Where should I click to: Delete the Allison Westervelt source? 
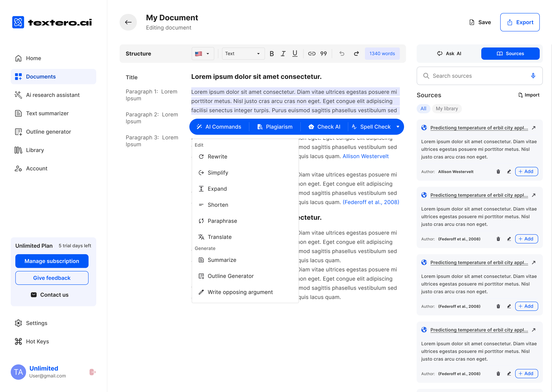(498, 172)
